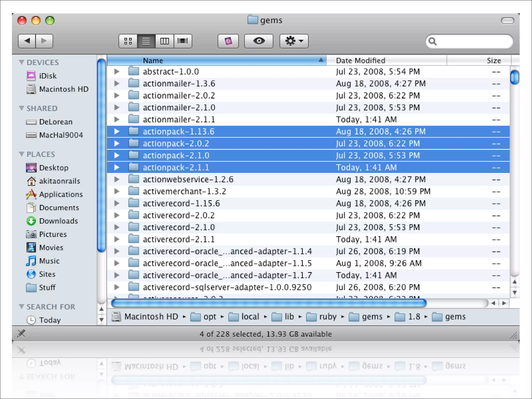Expand the actionpack-2.1.1 folder triangle
The image size is (532, 399).
click(x=117, y=168)
